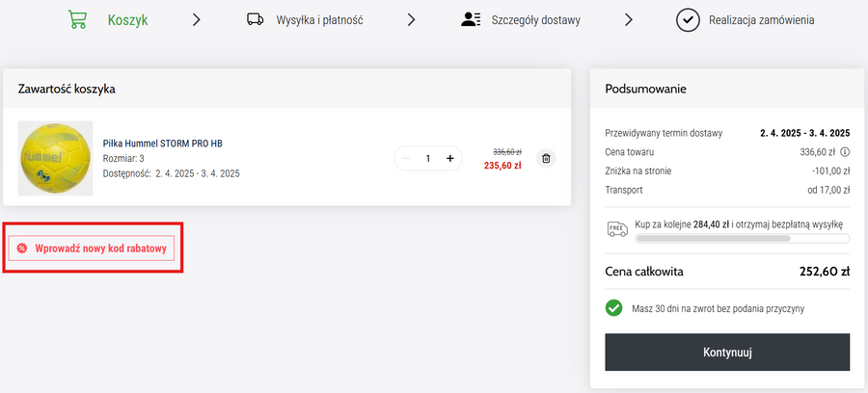Click the yellow handball product thumbnail
Screen dimensions: 868x393
pos(55,158)
